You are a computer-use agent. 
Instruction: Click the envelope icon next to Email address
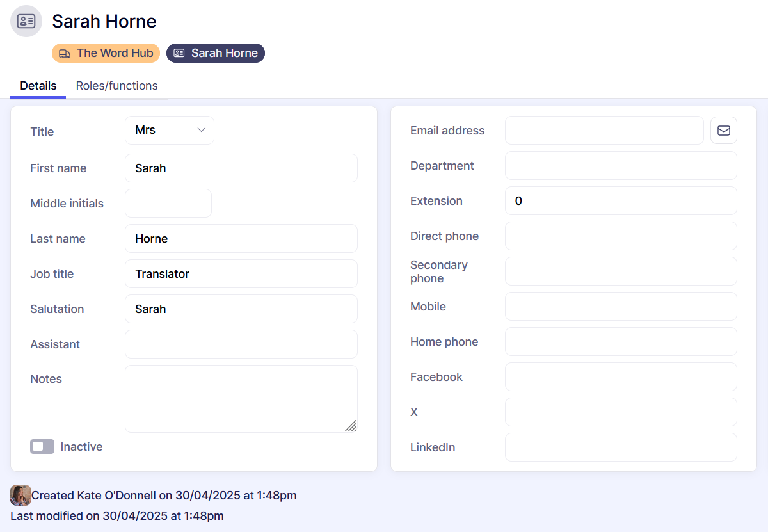pos(723,131)
